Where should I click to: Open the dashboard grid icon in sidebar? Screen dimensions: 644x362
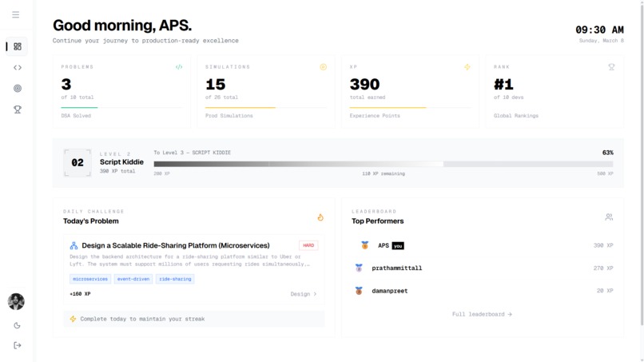click(x=18, y=46)
